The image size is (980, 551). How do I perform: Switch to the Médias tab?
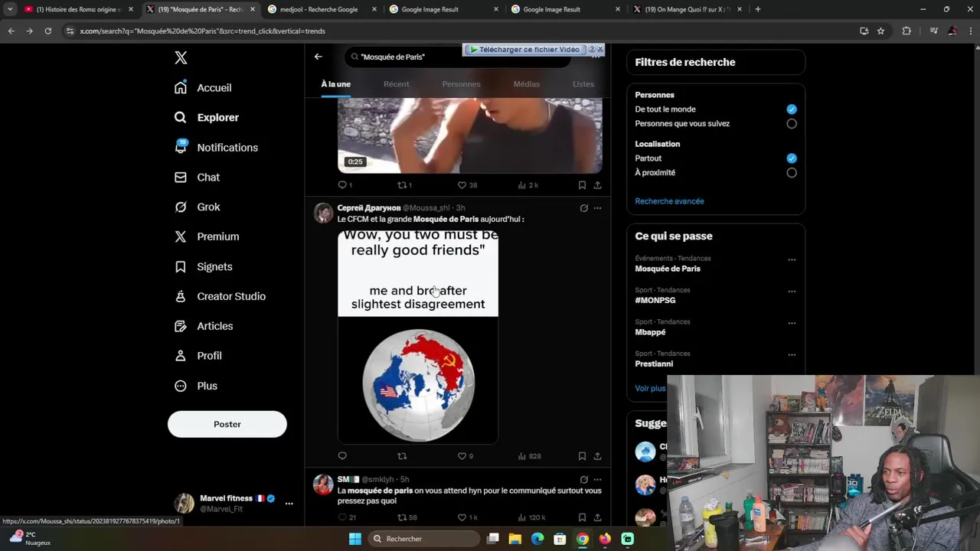[x=527, y=84]
